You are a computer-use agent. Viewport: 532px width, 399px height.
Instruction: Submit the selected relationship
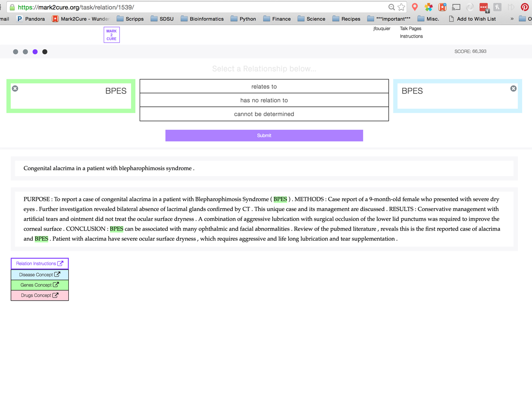(264, 135)
